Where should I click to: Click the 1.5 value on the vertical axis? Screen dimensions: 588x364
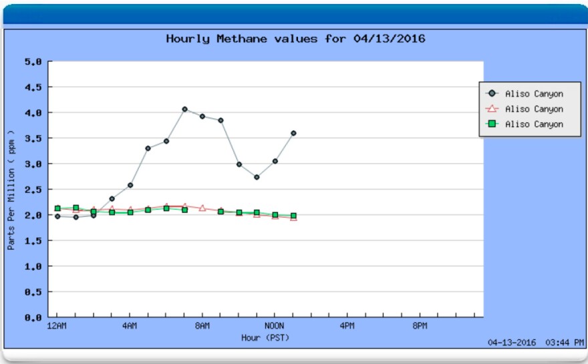(x=33, y=241)
